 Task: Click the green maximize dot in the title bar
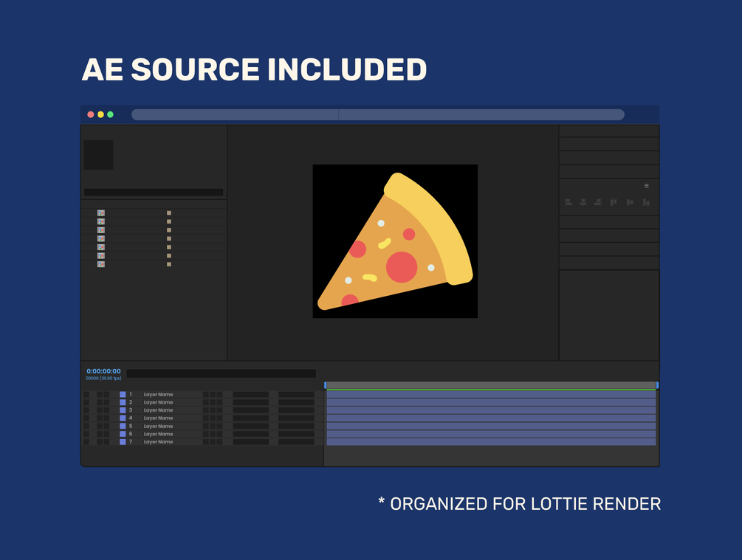click(x=110, y=114)
